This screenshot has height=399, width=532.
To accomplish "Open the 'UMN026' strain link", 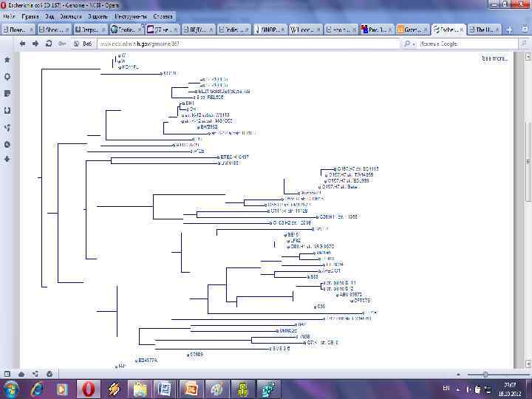I will (x=288, y=330).
